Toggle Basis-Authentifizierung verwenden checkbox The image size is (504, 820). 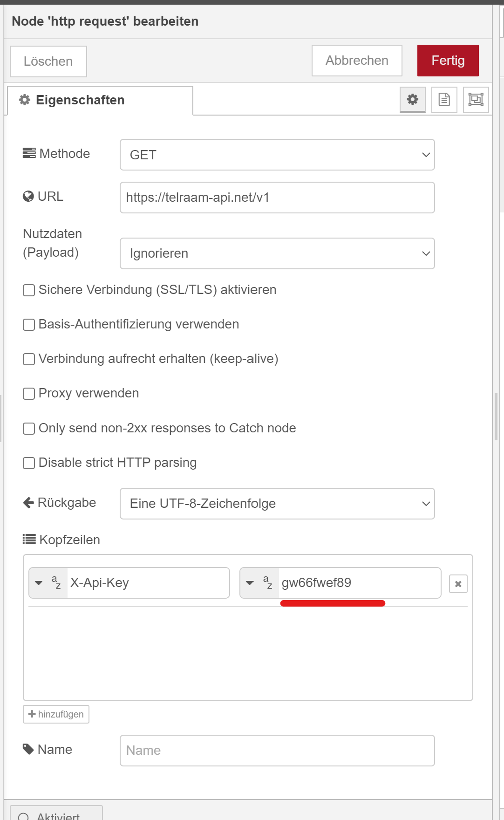(29, 325)
